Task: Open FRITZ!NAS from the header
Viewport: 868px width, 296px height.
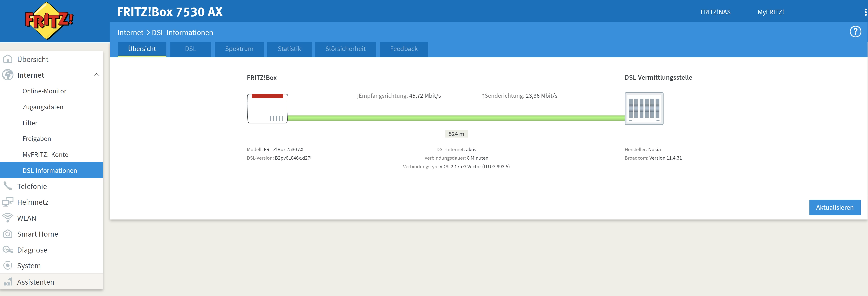Action: (715, 12)
